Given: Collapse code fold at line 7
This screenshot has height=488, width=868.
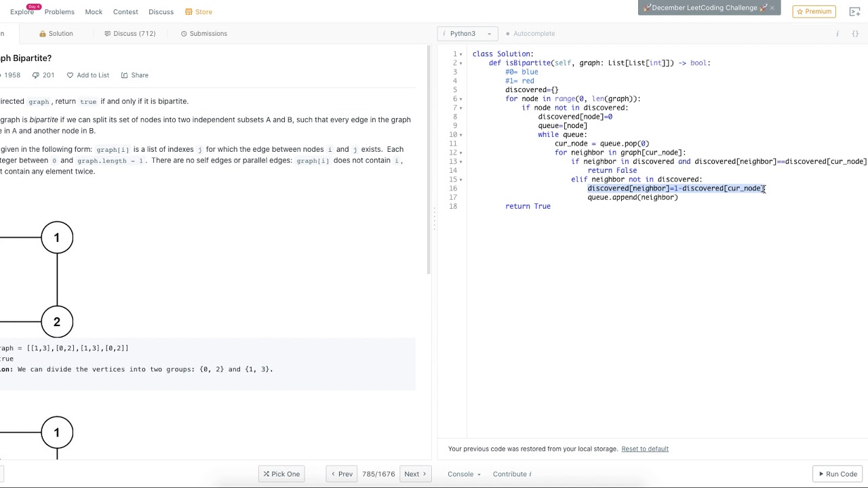Looking at the screenshot, I should pos(461,108).
